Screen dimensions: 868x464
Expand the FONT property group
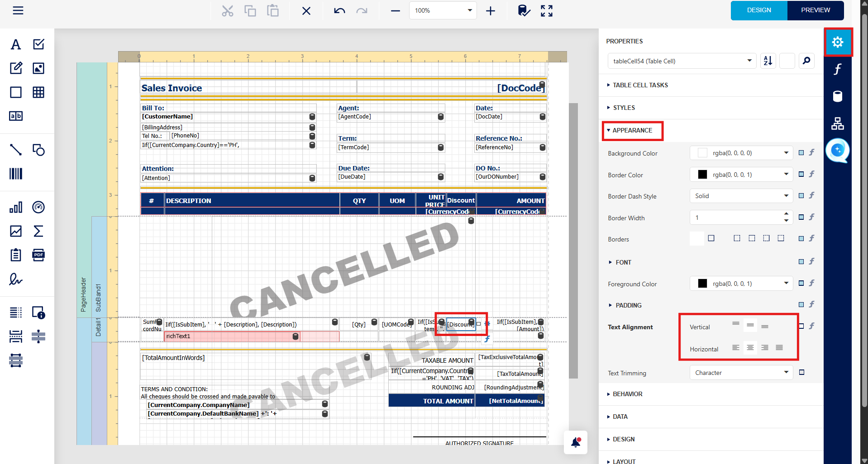[620, 262]
